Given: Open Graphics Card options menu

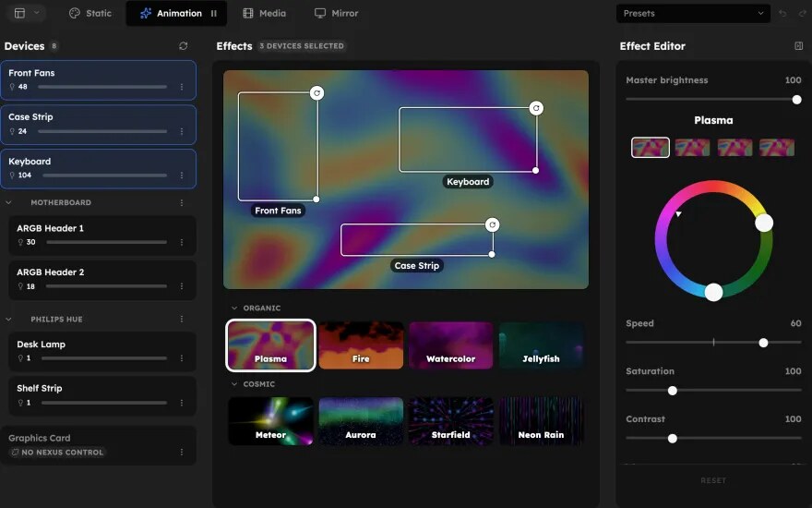Looking at the screenshot, I should pos(182,452).
